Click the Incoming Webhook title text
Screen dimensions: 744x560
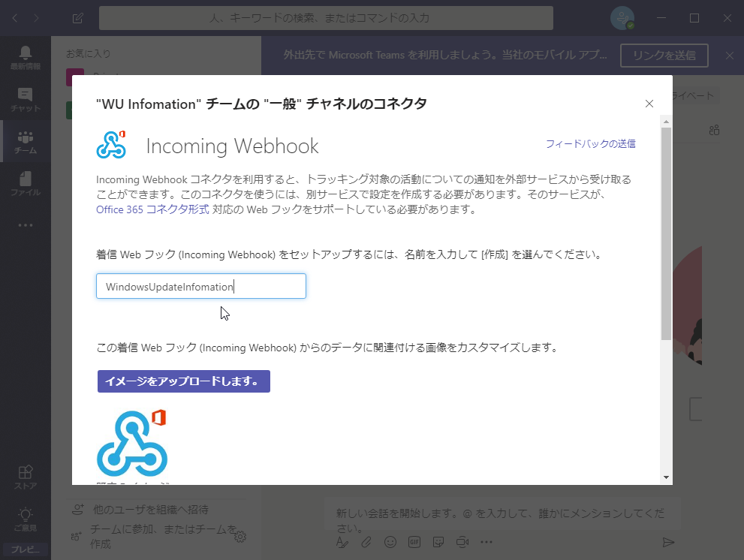(232, 146)
